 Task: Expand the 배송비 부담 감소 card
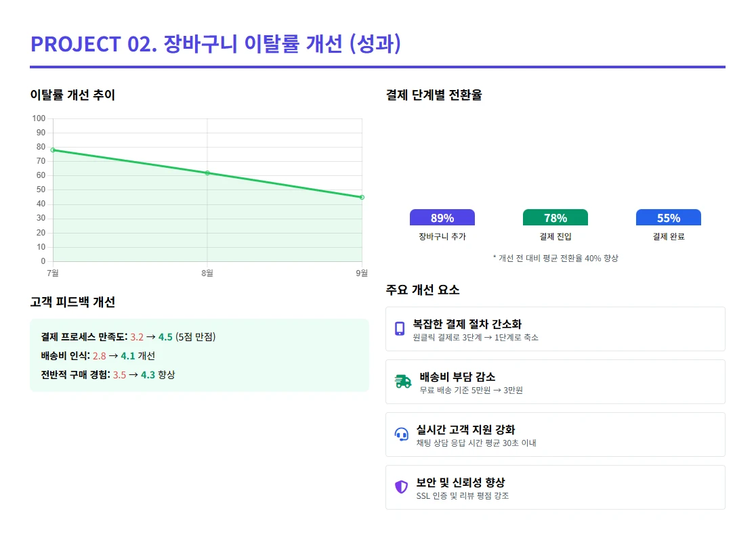click(x=555, y=381)
